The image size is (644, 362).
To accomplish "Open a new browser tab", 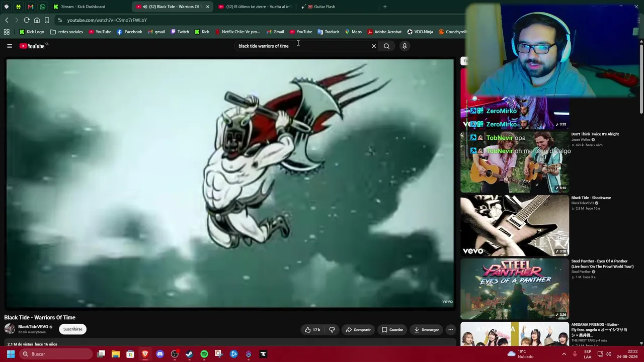I will 385,7.
